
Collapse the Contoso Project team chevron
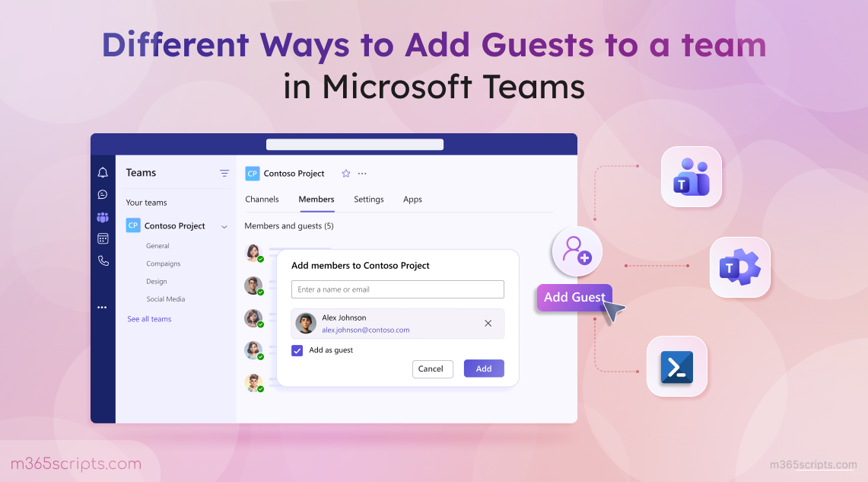[x=224, y=227]
